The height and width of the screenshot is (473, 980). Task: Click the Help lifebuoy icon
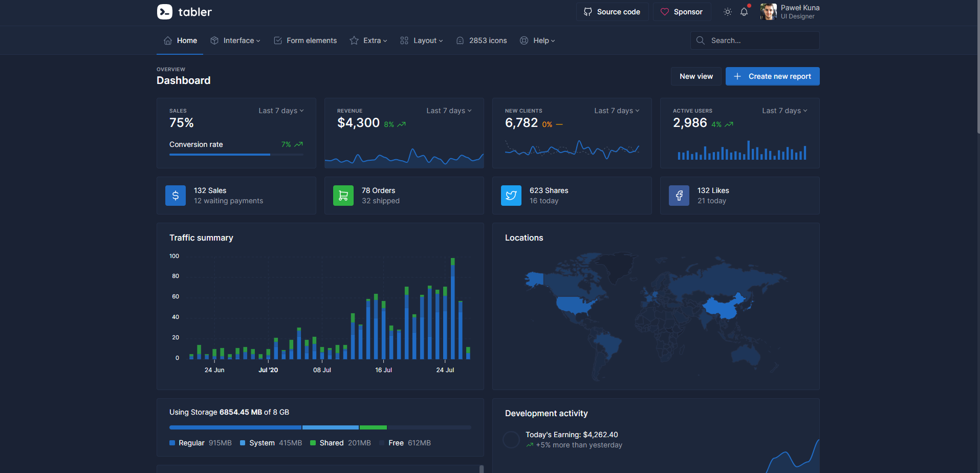[x=524, y=40]
